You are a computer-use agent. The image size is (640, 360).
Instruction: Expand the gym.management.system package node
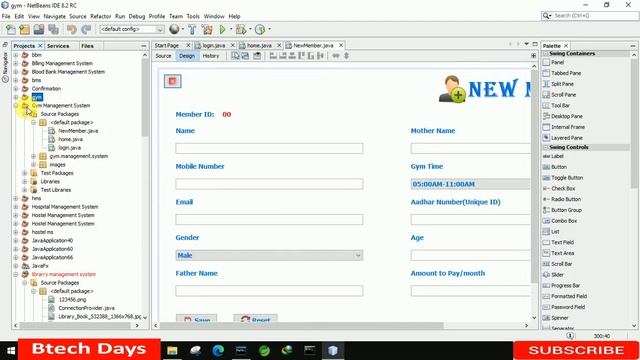[34, 156]
